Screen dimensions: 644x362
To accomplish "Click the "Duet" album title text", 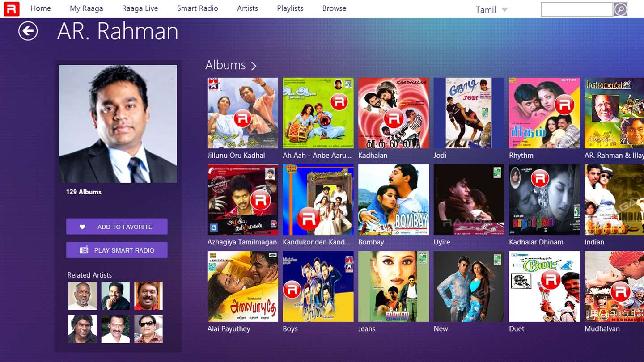I will 517,329.
